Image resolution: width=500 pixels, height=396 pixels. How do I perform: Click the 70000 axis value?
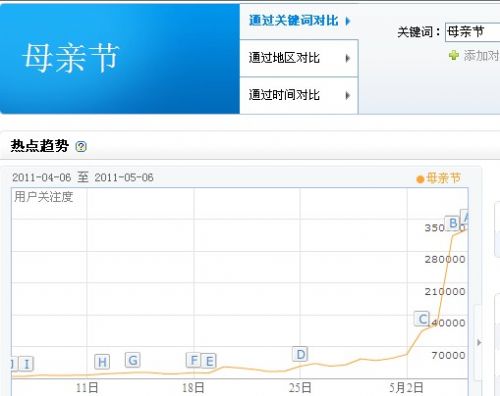pyautogui.click(x=448, y=355)
